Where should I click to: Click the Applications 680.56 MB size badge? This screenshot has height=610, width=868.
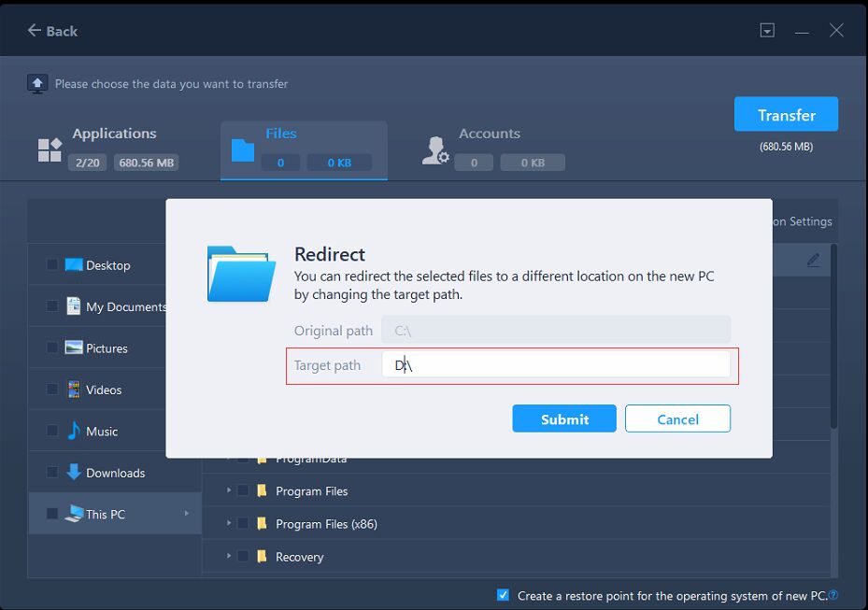(x=146, y=163)
